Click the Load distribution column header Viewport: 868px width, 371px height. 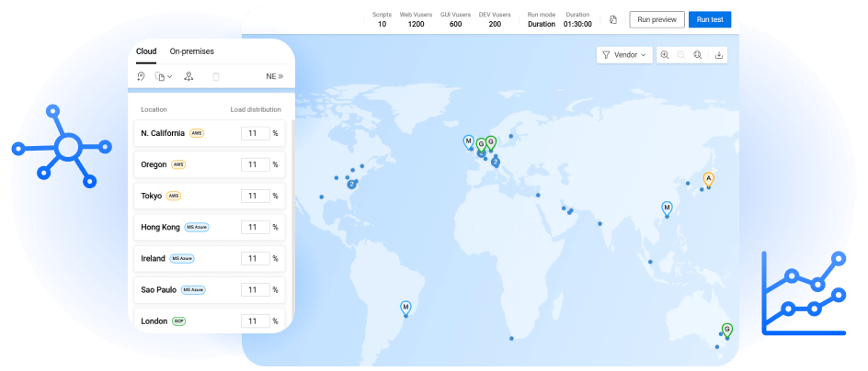tap(256, 109)
